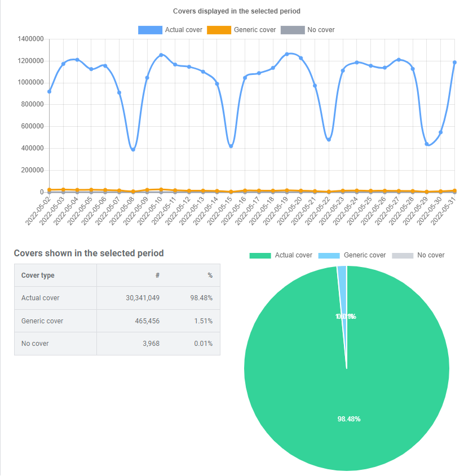Click the Actual cover data point for 2022-05-19
Screen dimensions: 473x476
click(287, 54)
